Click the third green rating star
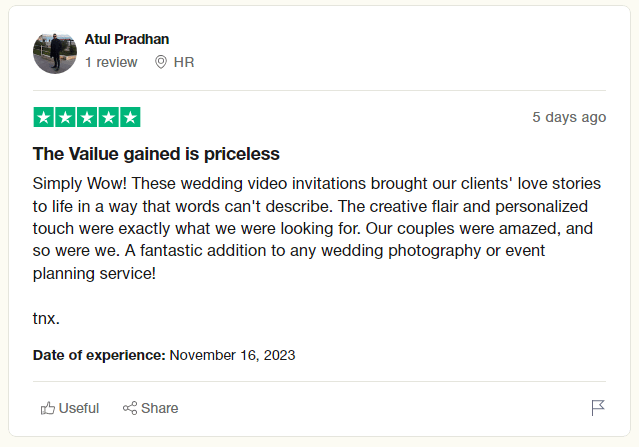Viewport: 639px width, 447px height. (87, 117)
